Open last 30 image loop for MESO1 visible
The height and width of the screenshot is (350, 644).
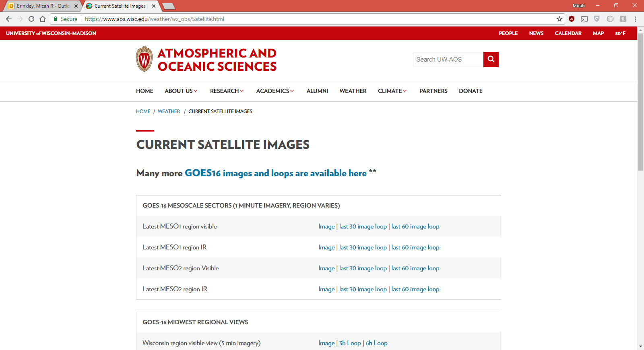click(363, 226)
